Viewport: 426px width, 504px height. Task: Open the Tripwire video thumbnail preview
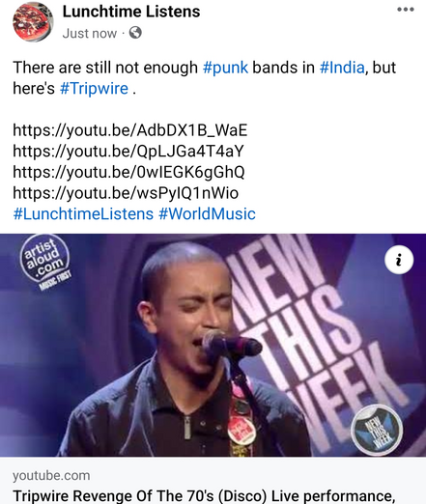tap(213, 345)
